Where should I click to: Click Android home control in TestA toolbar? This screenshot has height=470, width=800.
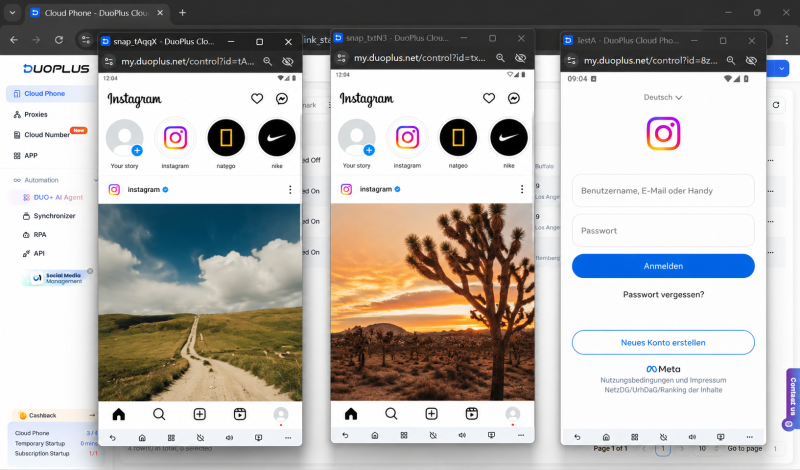coord(606,437)
